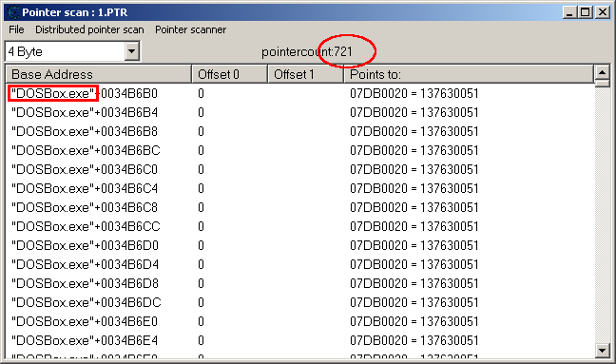Select row "DOSBox.exe"+0034B6CC
This screenshot has width=616, height=364.
pyautogui.click(x=299, y=226)
